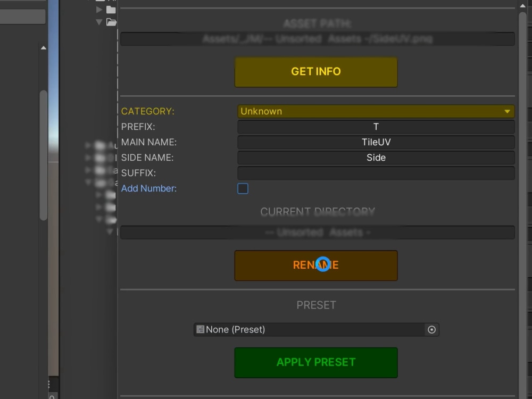Collapse the expanded folder in the project tree
This screenshot has height=399, width=532.
99,22
